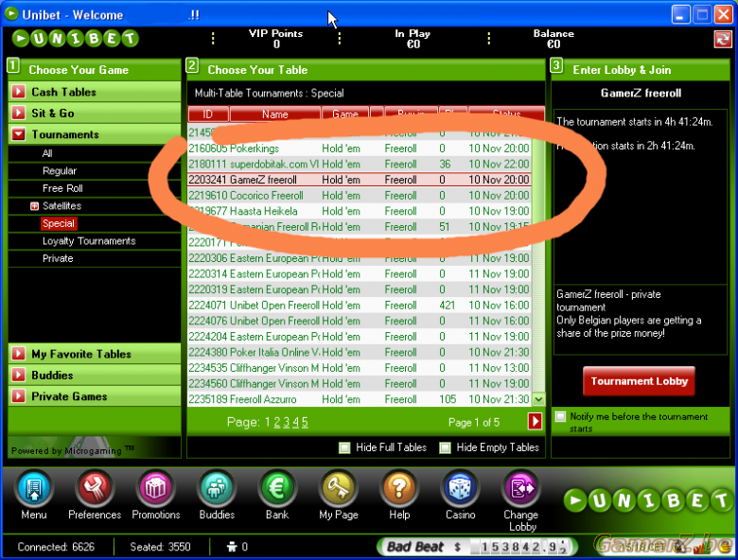This screenshot has height=560, width=738.
Task: Expand Cash Tables section
Action: 95,92
